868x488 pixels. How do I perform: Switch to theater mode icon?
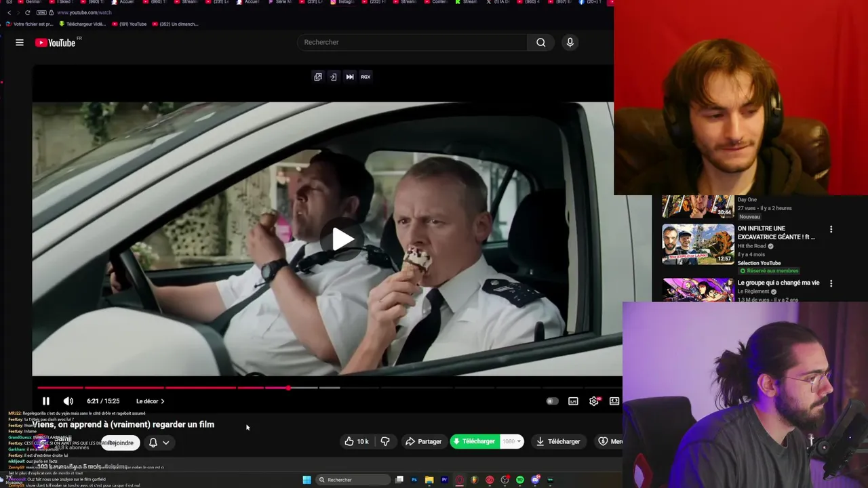(x=614, y=401)
